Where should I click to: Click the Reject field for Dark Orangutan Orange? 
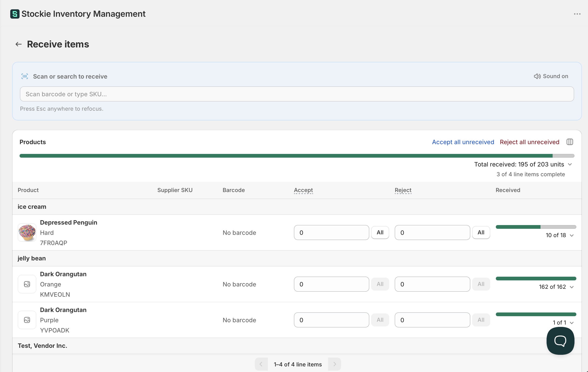432,284
